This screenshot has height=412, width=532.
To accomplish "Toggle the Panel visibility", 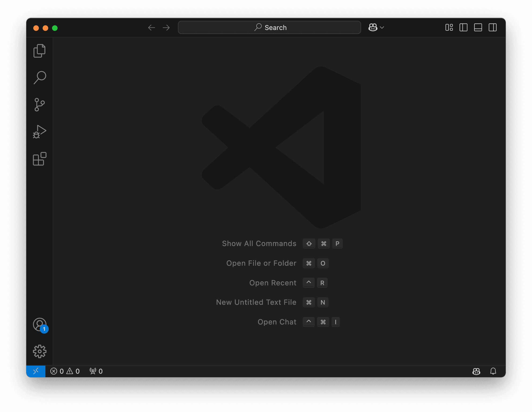I will pos(478,28).
